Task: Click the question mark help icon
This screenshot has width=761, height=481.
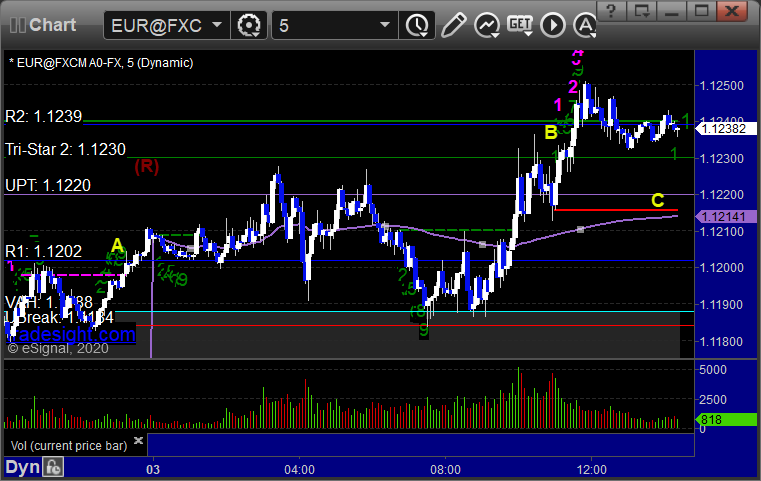Action: coord(611,11)
